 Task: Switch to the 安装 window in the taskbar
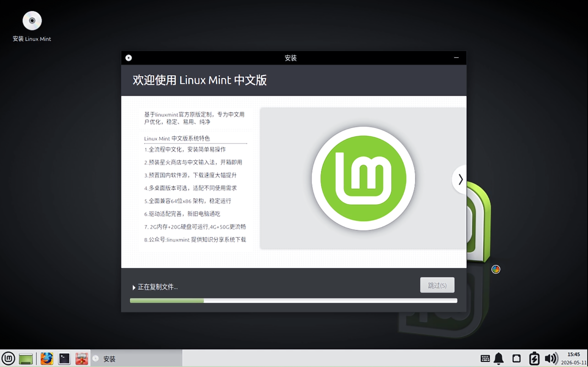137,359
